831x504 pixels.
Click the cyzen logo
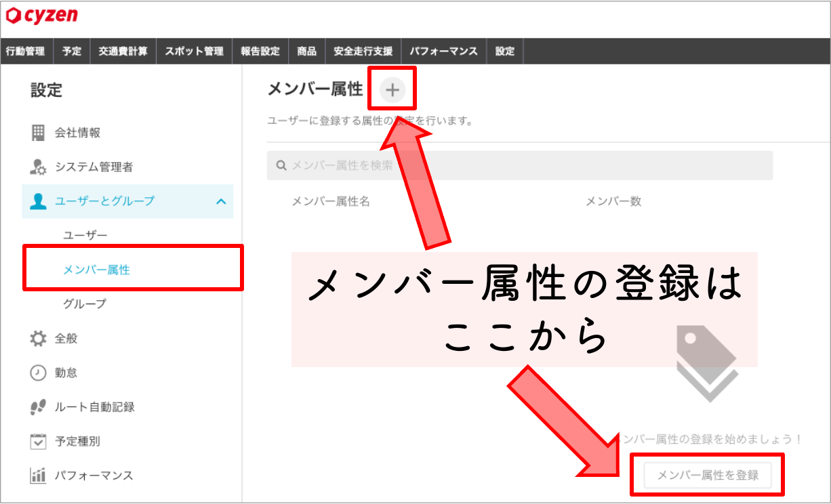(43, 15)
